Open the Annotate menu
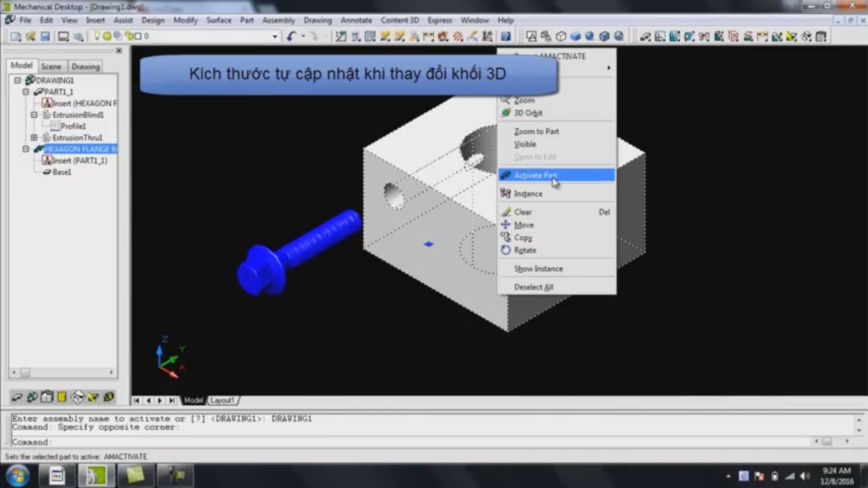Viewport: 868px width, 488px height. pyautogui.click(x=357, y=20)
